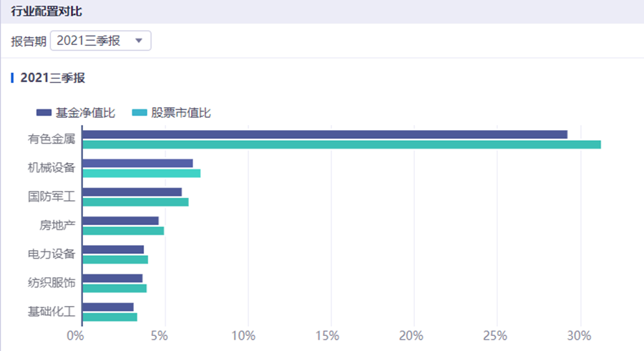Click the highlighted 机械设备 dark blue bar
The height and width of the screenshot is (351, 644).
tap(137, 164)
